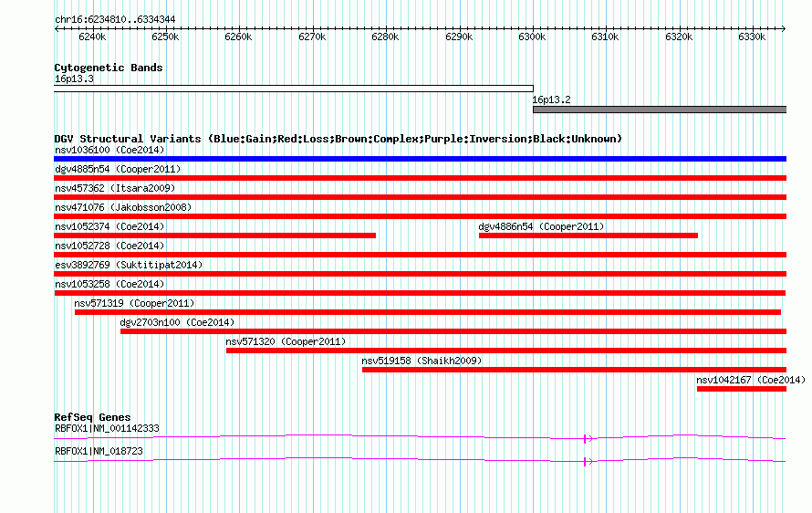Open variant label nsv1036100 (Coe2014)

tap(109, 150)
